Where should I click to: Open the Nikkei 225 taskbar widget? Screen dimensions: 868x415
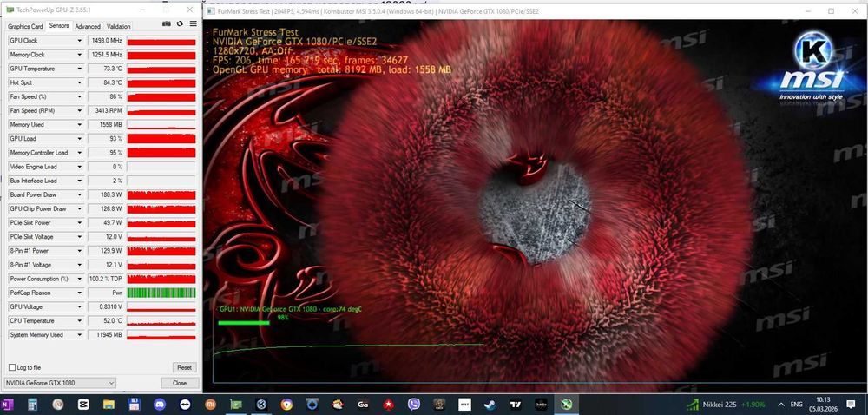pos(727,405)
